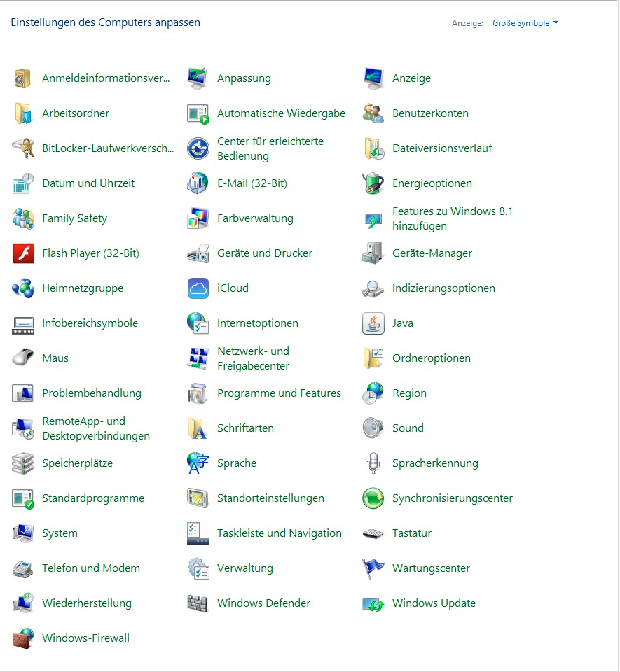The width and height of the screenshot is (620, 672).
Task: Click the Benutzerkonten users icon
Action: click(373, 113)
